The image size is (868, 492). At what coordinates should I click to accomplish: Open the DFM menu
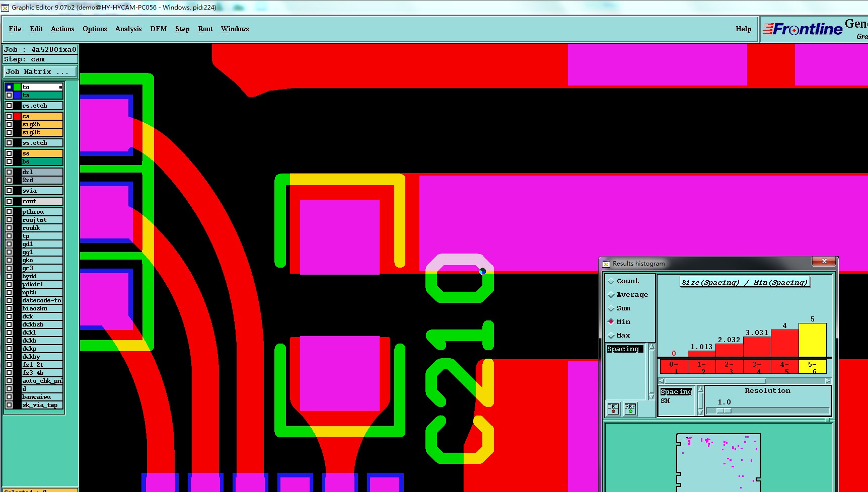[159, 29]
